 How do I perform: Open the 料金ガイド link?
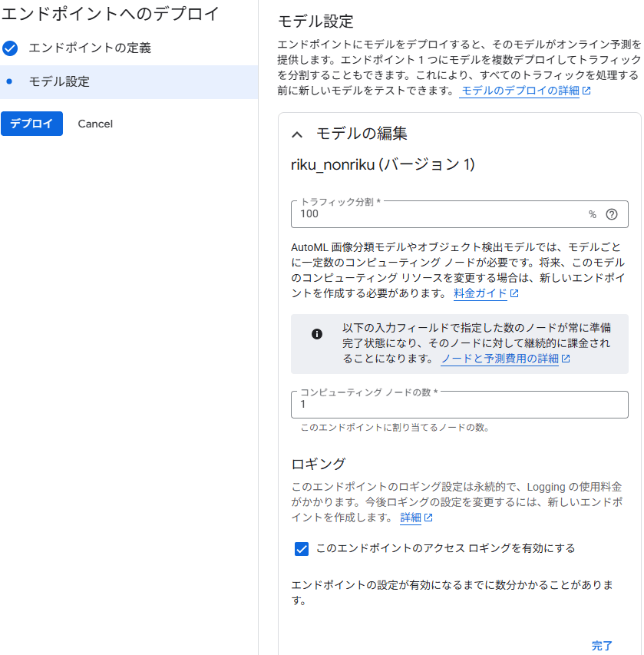pyautogui.click(x=481, y=293)
